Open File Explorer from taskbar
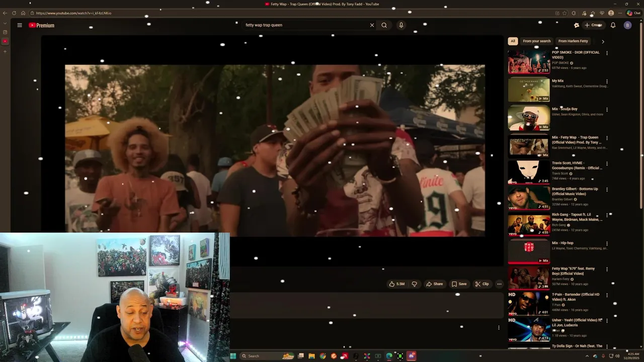 coord(311,356)
